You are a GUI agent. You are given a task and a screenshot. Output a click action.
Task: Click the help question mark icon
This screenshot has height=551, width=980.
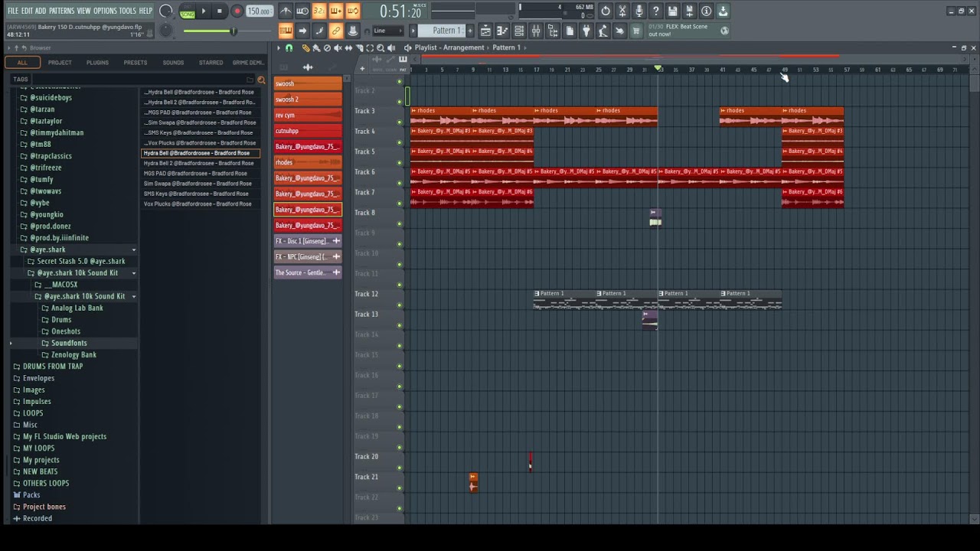pyautogui.click(x=656, y=11)
